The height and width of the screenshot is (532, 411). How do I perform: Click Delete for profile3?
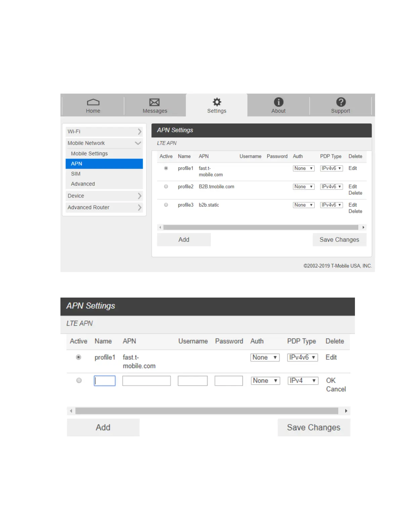click(x=355, y=211)
